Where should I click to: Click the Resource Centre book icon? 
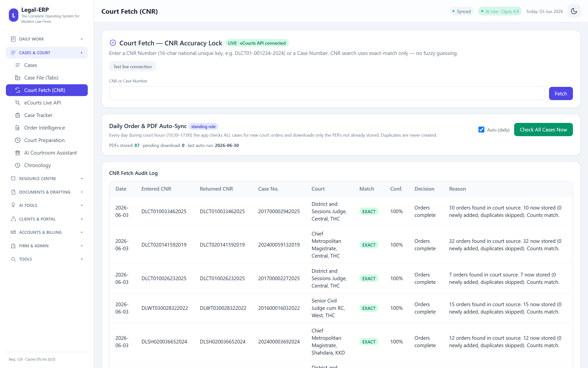coord(13,179)
